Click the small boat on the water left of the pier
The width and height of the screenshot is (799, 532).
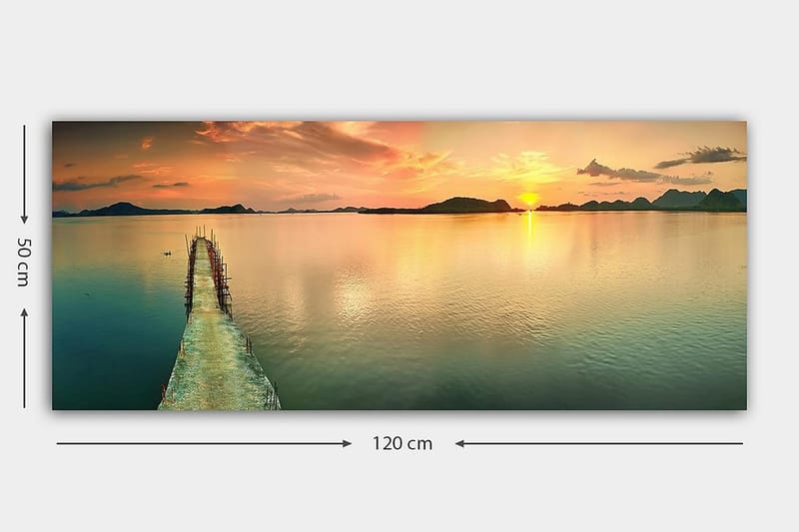coord(166,253)
